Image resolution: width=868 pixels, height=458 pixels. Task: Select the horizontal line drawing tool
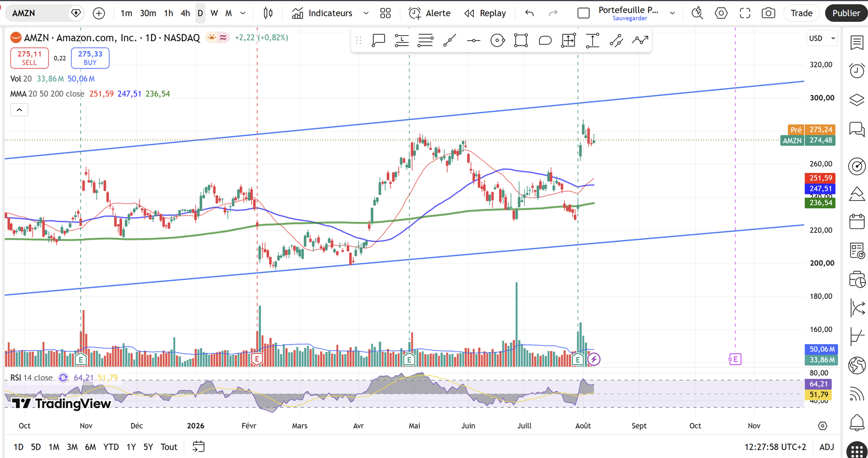pos(474,40)
